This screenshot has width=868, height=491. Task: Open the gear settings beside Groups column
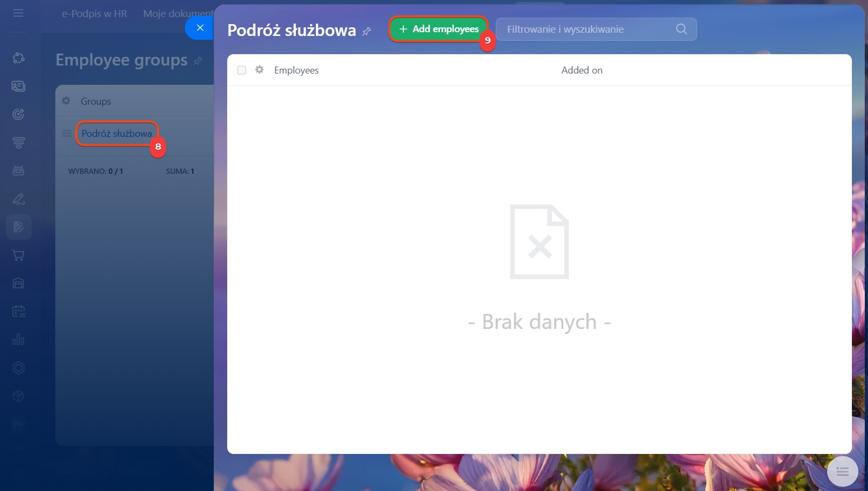66,101
